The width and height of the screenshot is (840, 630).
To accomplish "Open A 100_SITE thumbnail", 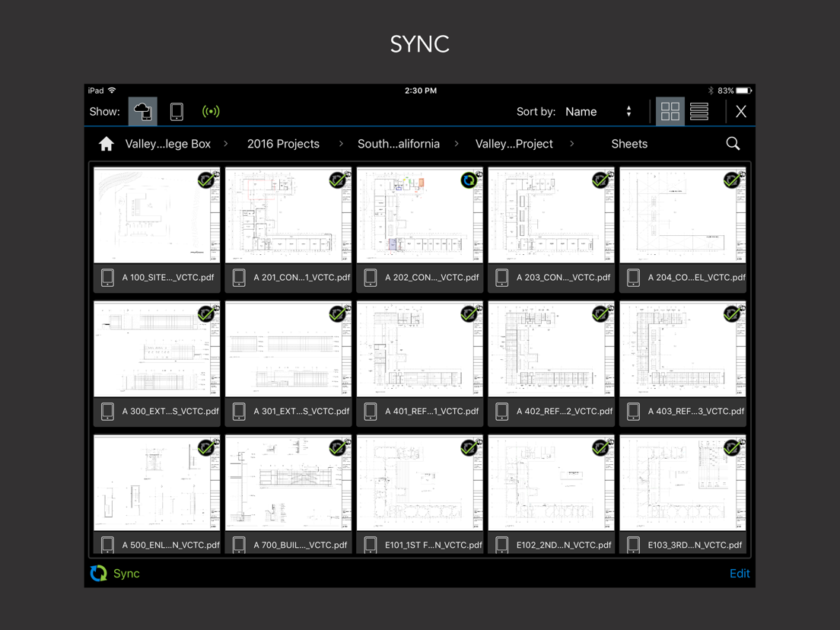I will (157, 215).
